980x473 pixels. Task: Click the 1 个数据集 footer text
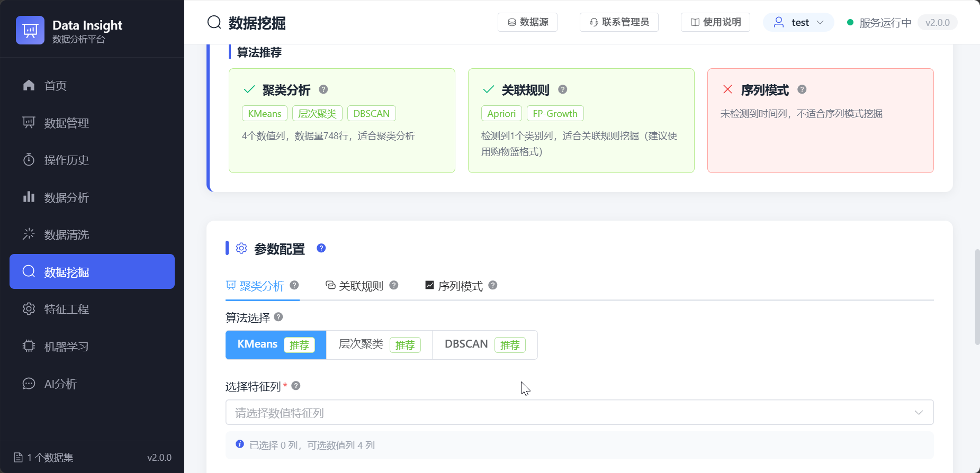50,458
